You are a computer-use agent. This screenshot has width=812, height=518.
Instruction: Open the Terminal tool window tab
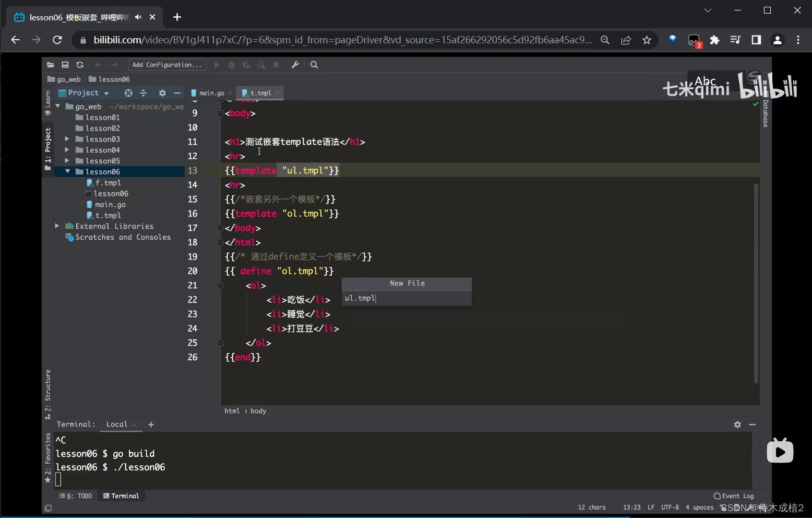coord(121,496)
